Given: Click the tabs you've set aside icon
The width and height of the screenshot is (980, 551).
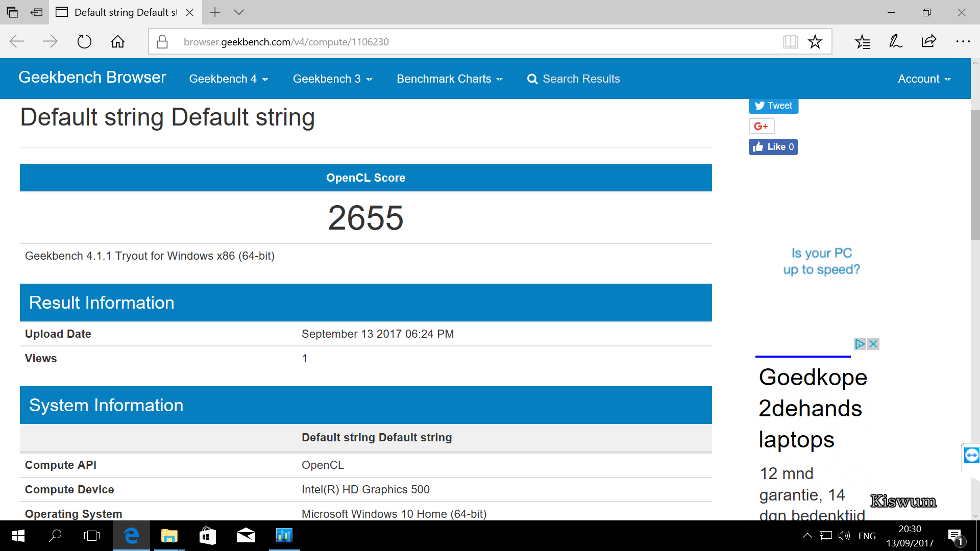Looking at the screenshot, I should pyautogui.click(x=12, y=12).
